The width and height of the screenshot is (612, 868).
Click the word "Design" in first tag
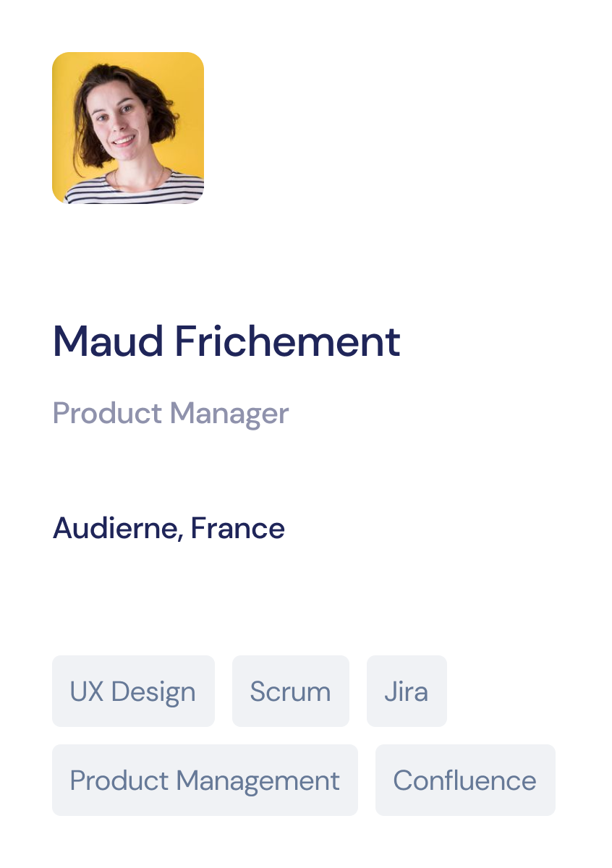(x=153, y=692)
